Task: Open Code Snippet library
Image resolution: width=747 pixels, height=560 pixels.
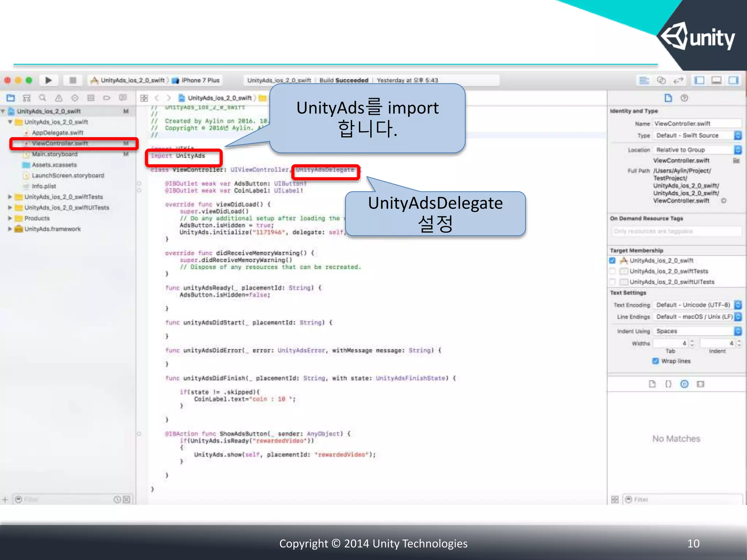Action: [x=668, y=384]
